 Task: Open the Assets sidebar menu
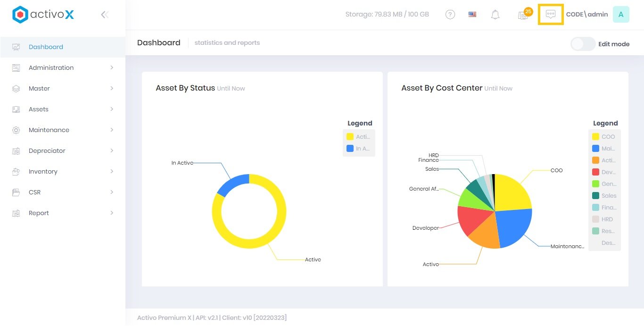pos(39,109)
